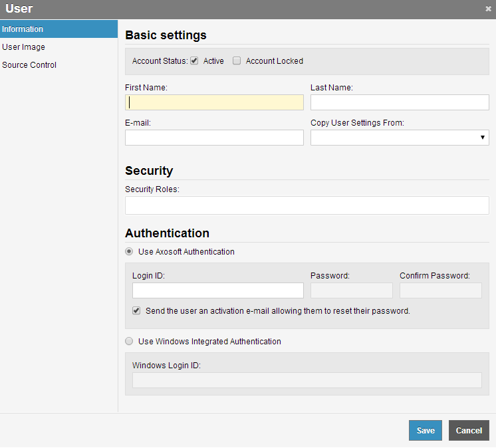This screenshot has height=448, width=496.
Task: Select the E-mail input field
Action: (x=214, y=138)
